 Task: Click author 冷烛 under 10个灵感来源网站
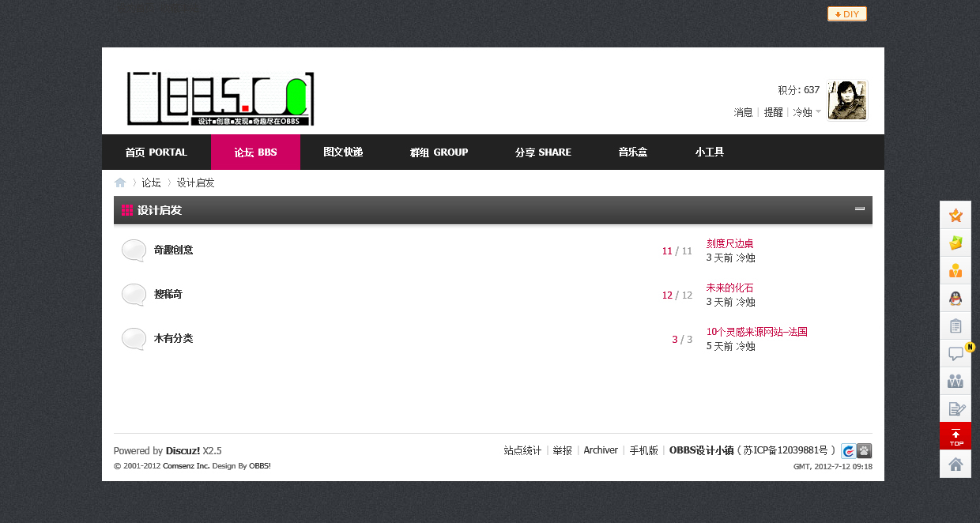coord(746,346)
